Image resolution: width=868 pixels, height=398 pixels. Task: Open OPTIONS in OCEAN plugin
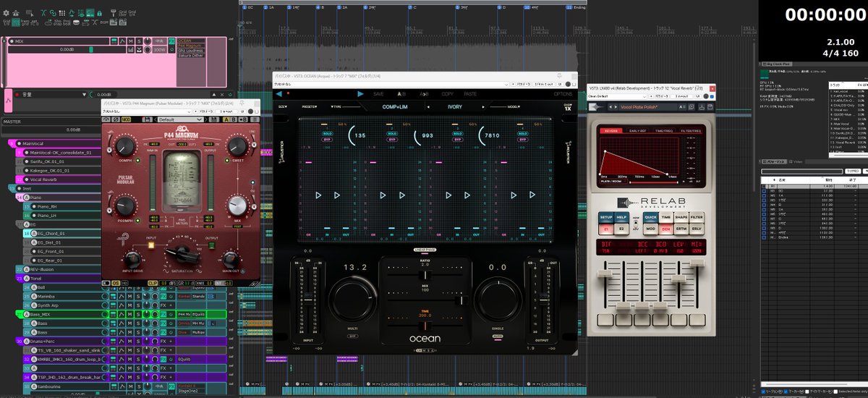coord(563,94)
